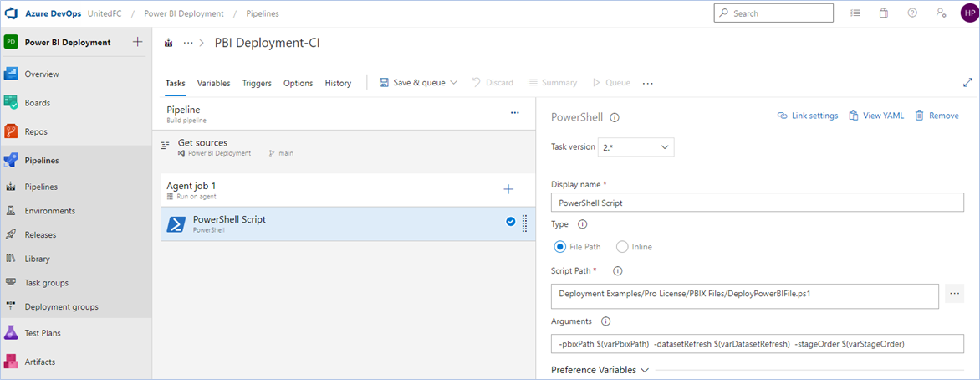Switch to the Options tab

[299, 83]
